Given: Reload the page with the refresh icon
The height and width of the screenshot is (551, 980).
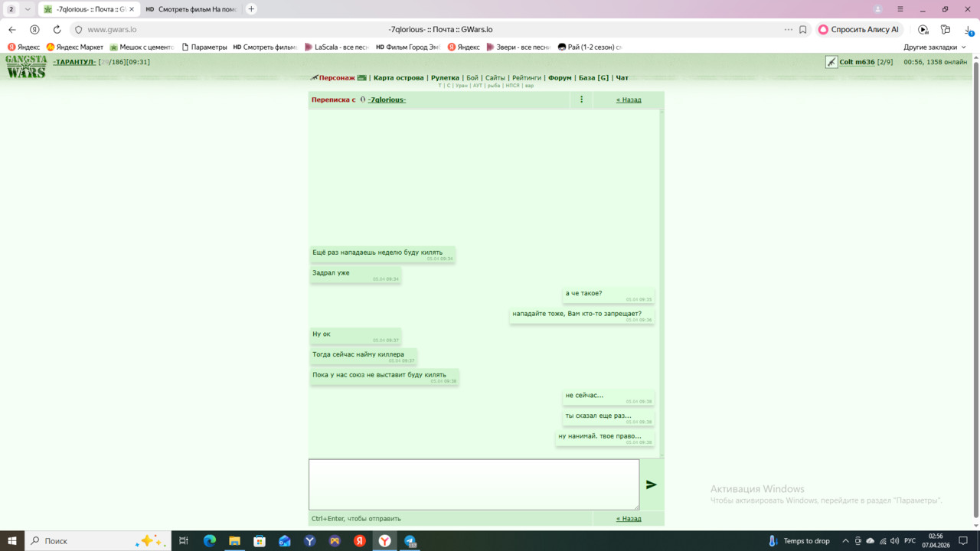Looking at the screenshot, I should (57, 30).
